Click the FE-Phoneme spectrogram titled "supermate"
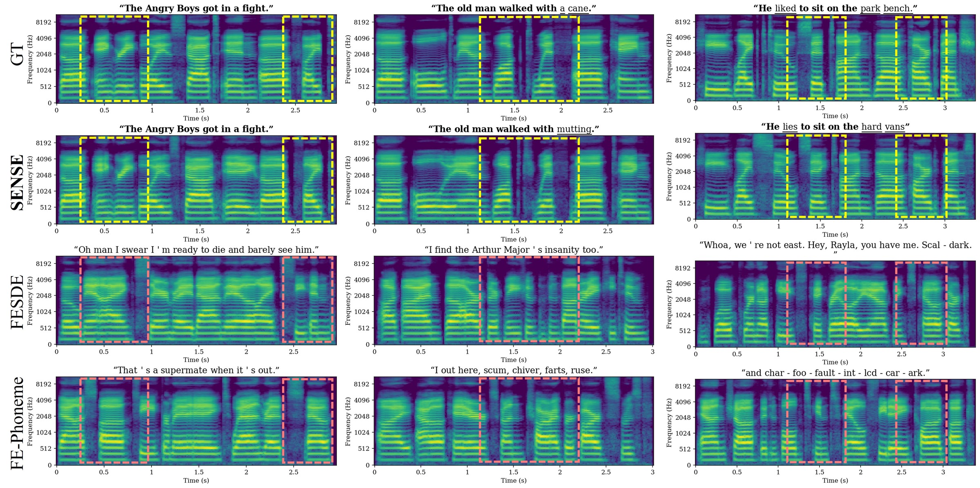Image resolution: width=980 pixels, height=488 pixels. 196,421
